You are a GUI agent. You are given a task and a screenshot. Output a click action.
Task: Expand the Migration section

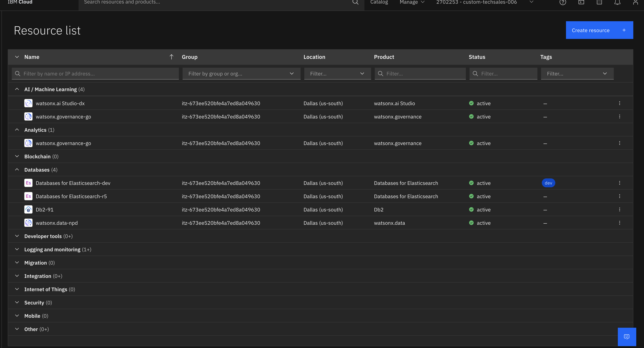click(x=17, y=263)
